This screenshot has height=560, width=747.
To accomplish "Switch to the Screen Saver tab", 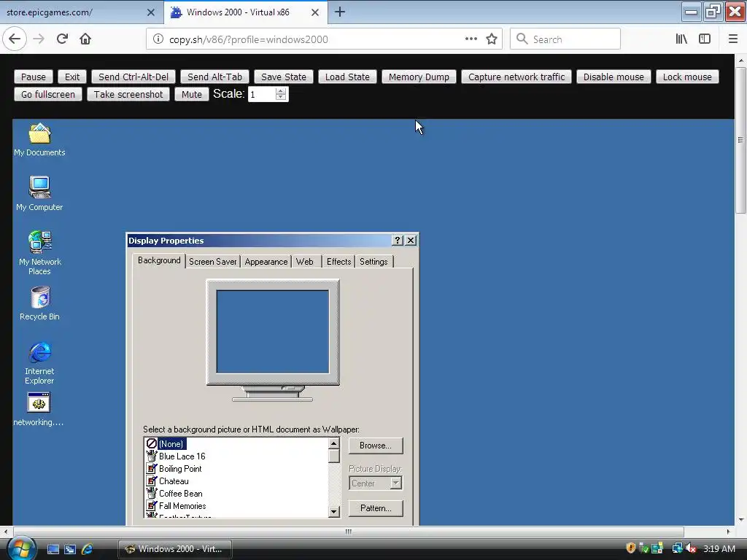I will (212, 262).
